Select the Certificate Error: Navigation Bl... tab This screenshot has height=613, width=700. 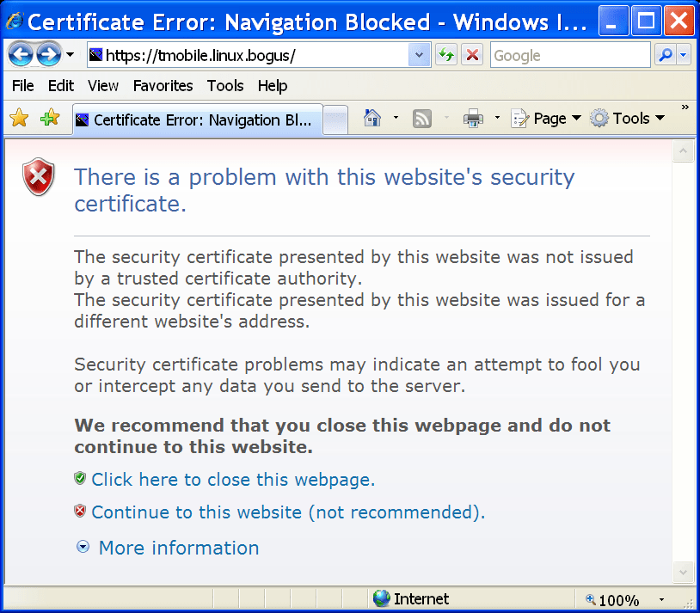click(197, 120)
